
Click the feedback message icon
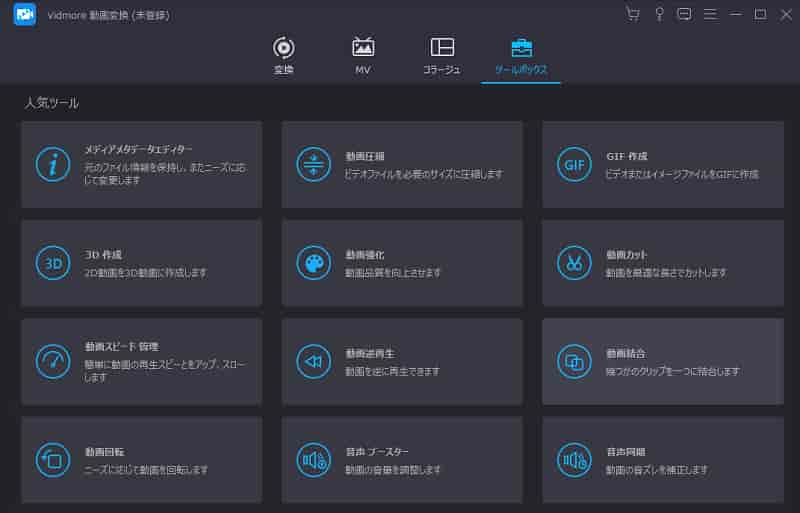point(684,14)
